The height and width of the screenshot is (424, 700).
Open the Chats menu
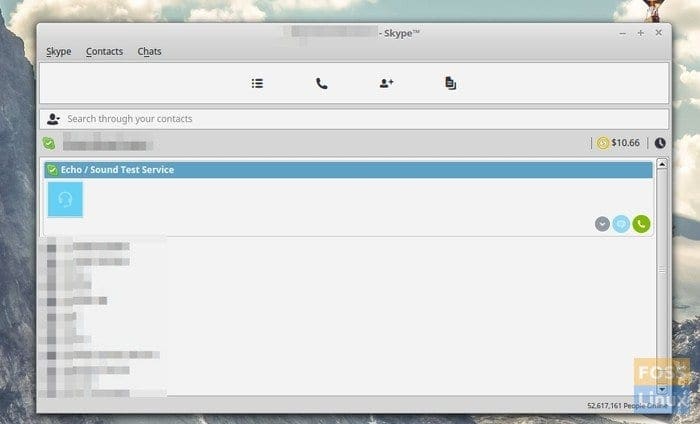149,51
